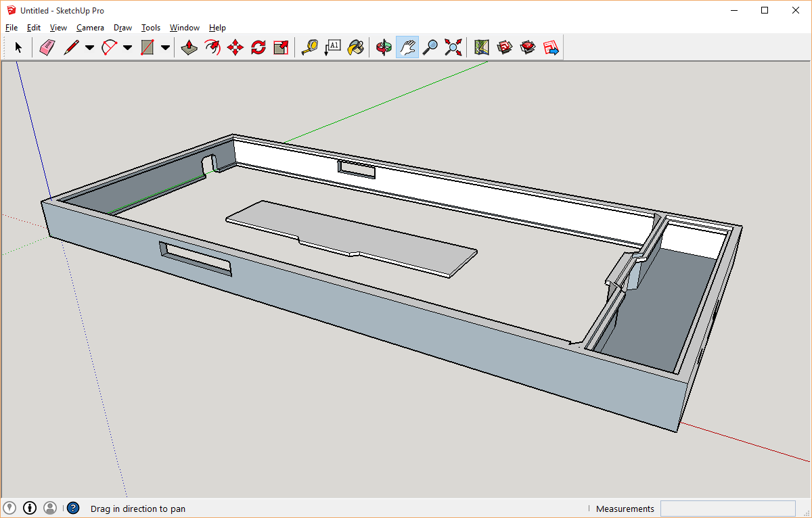Activate the Move tool

235,47
